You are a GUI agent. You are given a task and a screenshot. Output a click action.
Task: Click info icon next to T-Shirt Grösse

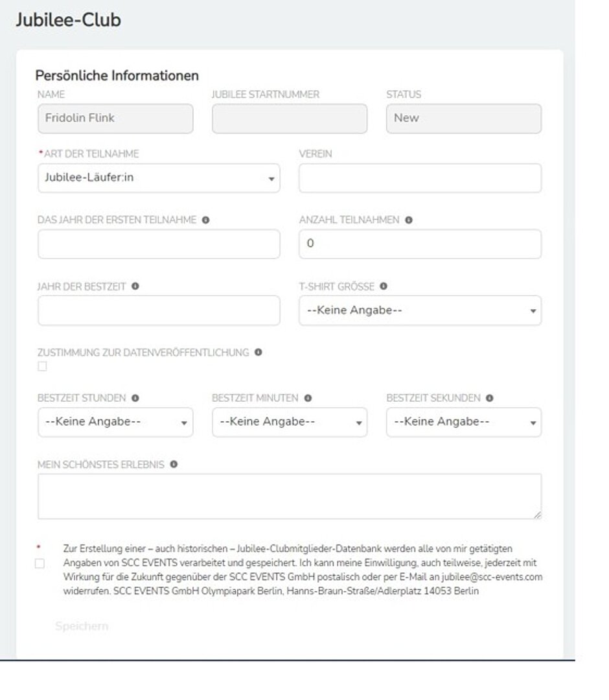click(x=384, y=286)
